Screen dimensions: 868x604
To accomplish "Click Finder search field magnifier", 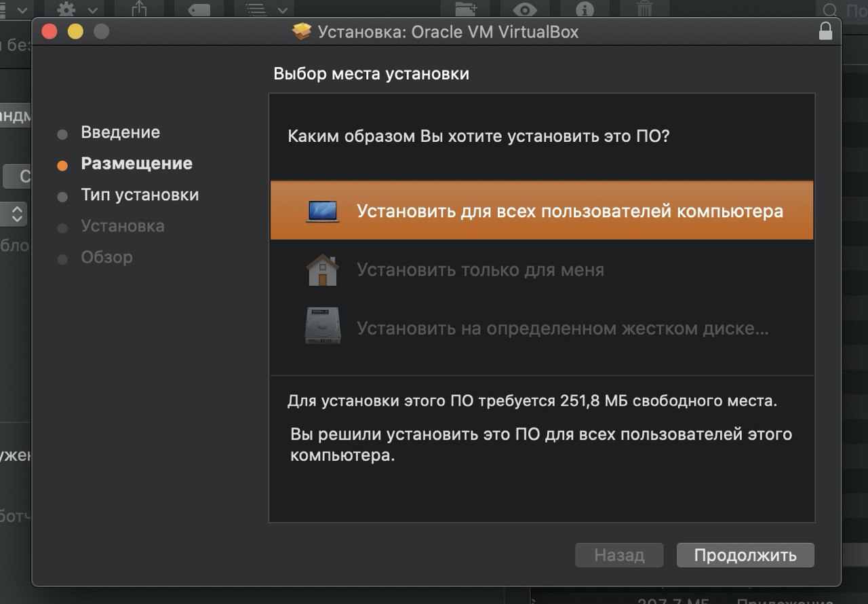I will 830,10.
